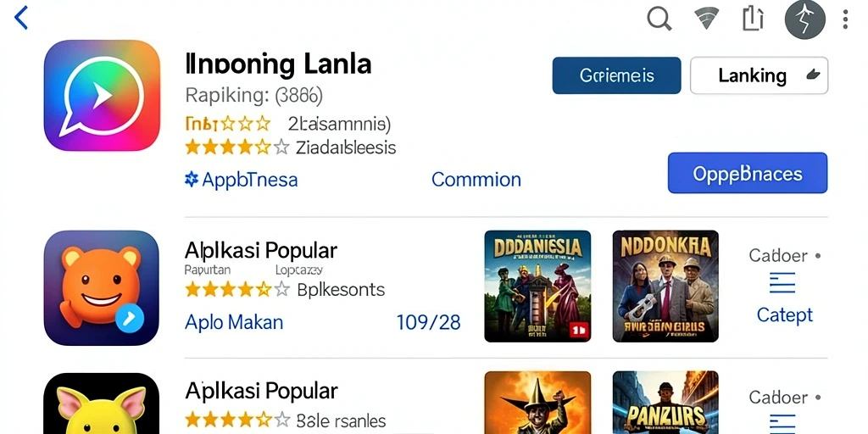
Task: Open the AppbTnesa link
Action: coord(241,180)
